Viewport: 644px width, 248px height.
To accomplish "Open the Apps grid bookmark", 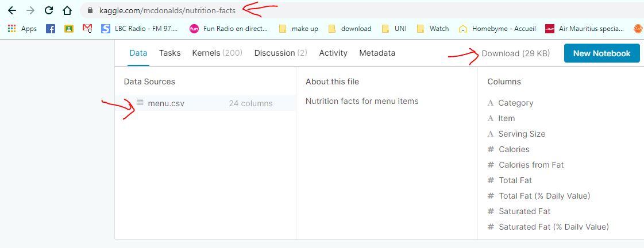I will [22, 29].
